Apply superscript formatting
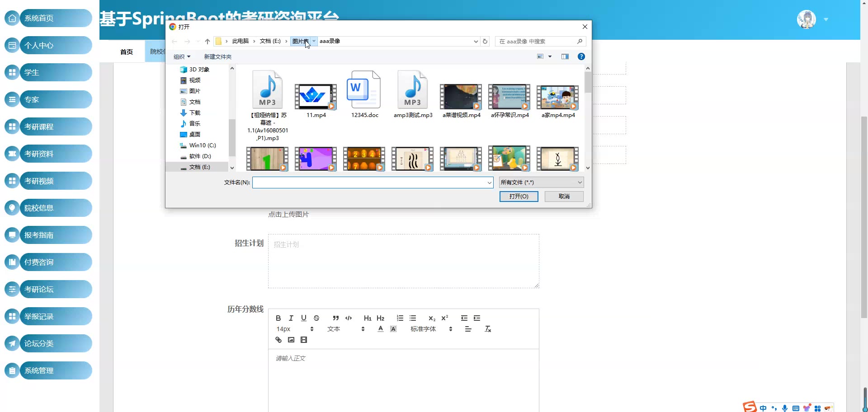This screenshot has height=412, width=868. click(445, 318)
